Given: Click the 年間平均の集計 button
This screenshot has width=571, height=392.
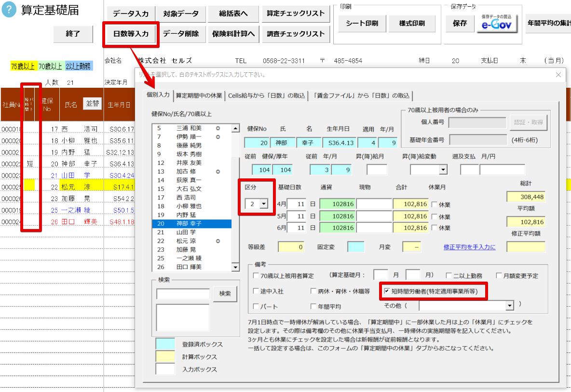Looking at the screenshot, I should (x=549, y=23).
